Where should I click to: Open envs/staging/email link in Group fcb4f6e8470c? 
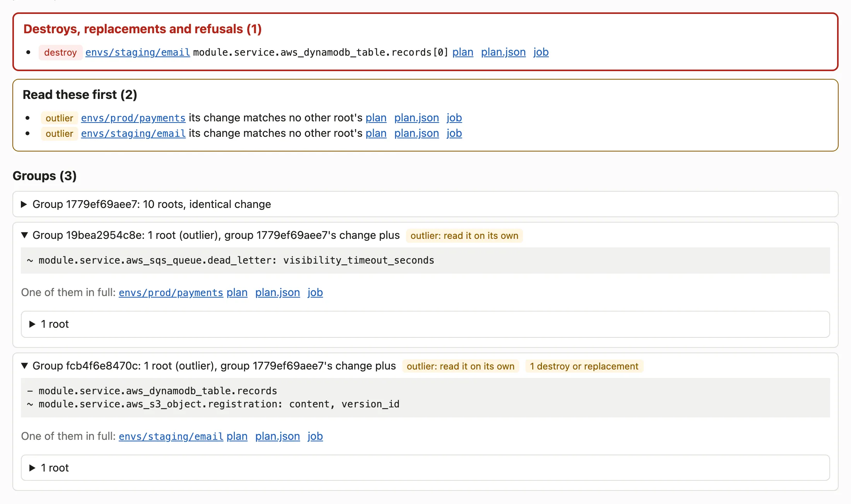pyautogui.click(x=171, y=436)
